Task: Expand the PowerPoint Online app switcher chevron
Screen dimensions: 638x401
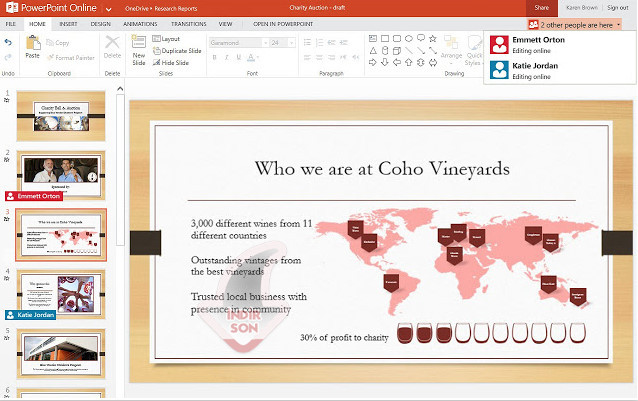Action: click(108, 9)
